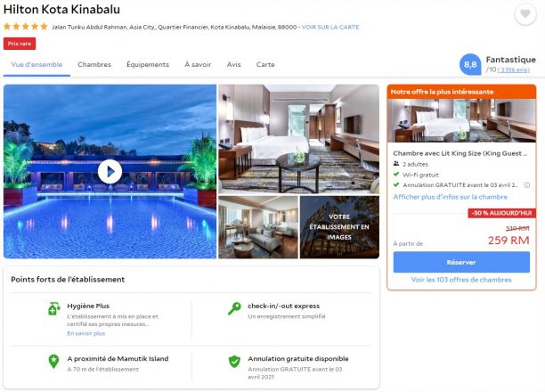Viewport: 545px width, 392px height.
Task: Click the Réserver button
Action: pos(461,262)
